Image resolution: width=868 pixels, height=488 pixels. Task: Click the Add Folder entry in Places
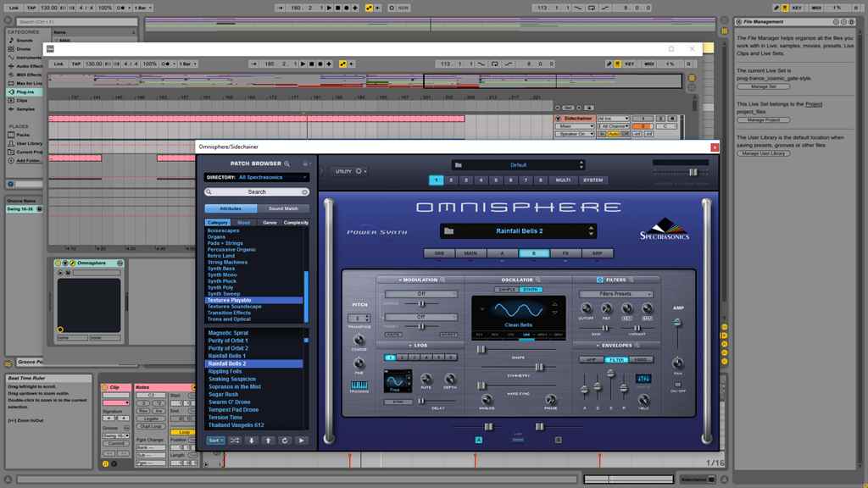tap(28, 160)
